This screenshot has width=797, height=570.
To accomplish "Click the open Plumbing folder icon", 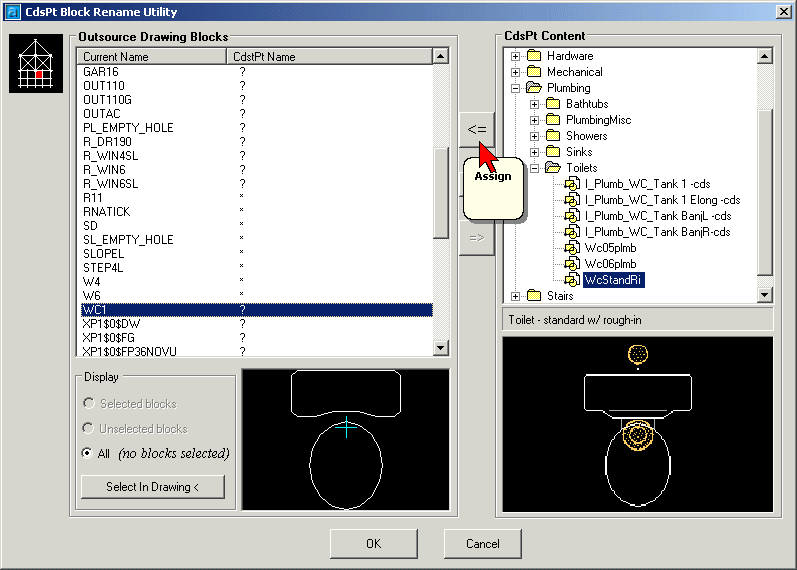I will click(x=534, y=87).
